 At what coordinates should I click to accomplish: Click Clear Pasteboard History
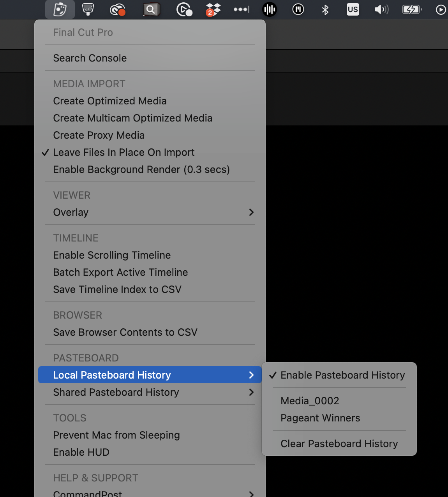(x=339, y=444)
